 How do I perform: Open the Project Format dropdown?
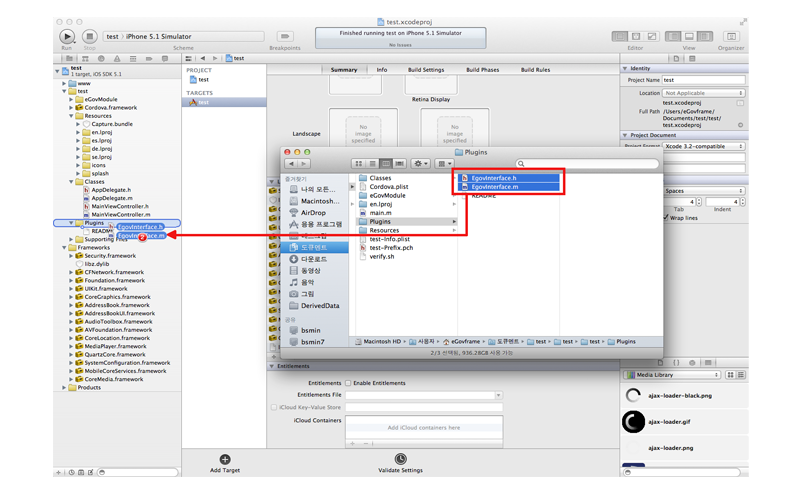tap(703, 147)
